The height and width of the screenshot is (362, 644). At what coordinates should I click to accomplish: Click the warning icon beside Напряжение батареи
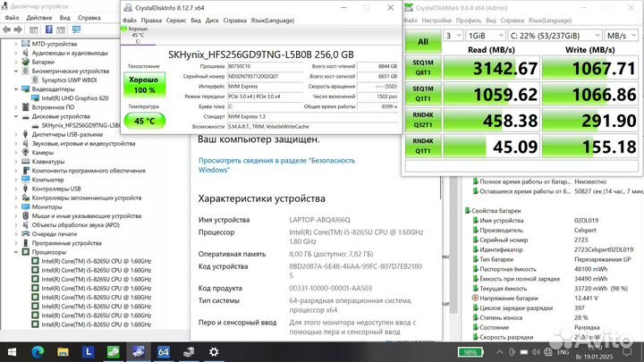(475, 298)
